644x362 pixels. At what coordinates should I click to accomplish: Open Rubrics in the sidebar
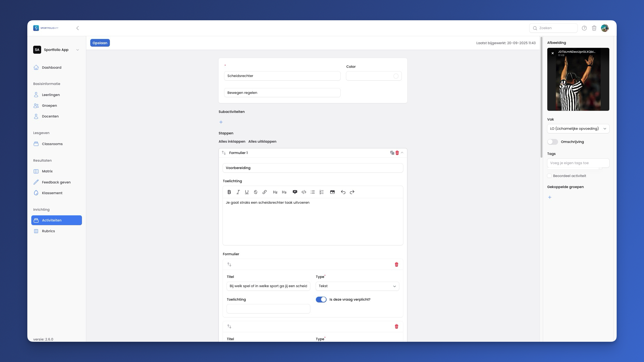click(x=48, y=231)
